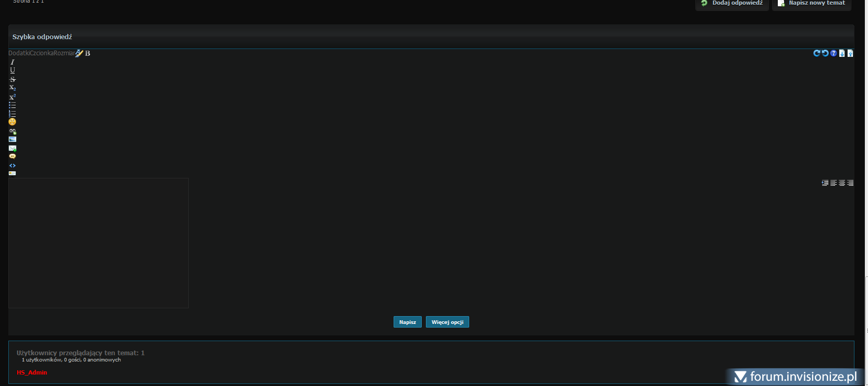Click the Więcej opcji button
The width and height of the screenshot is (868, 386).
[x=447, y=322]
